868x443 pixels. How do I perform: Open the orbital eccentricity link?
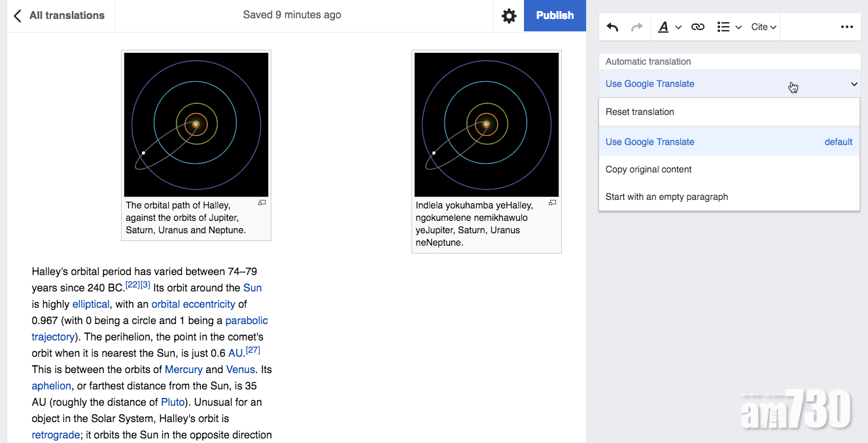pyautogui.click(x=193, y=304)
